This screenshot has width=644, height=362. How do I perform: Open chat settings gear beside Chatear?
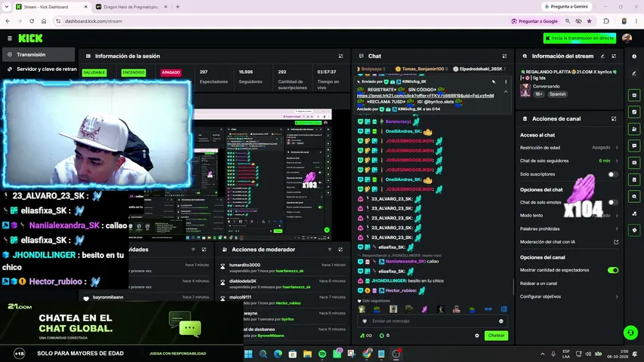tap(477, 336)
